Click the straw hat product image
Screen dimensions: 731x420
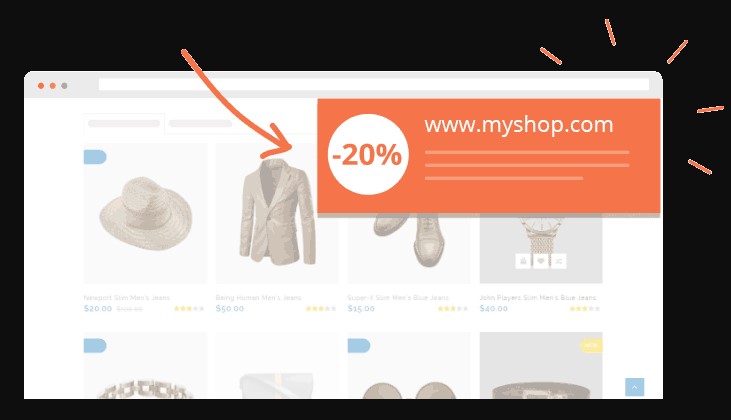(x=145, y=213)
